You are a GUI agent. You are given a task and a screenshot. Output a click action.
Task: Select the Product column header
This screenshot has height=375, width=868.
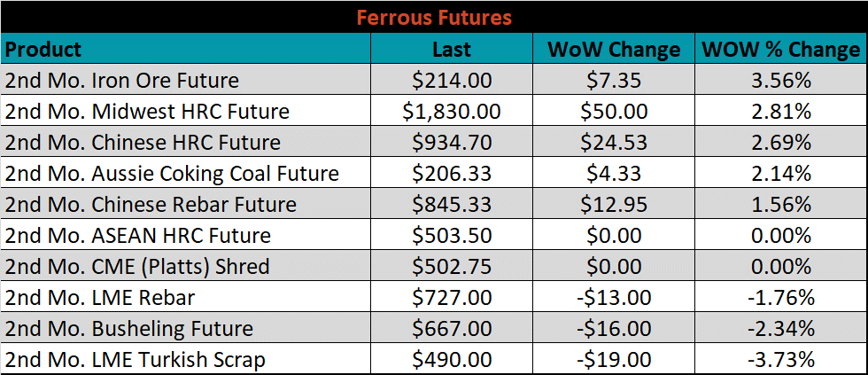(186, 48)
